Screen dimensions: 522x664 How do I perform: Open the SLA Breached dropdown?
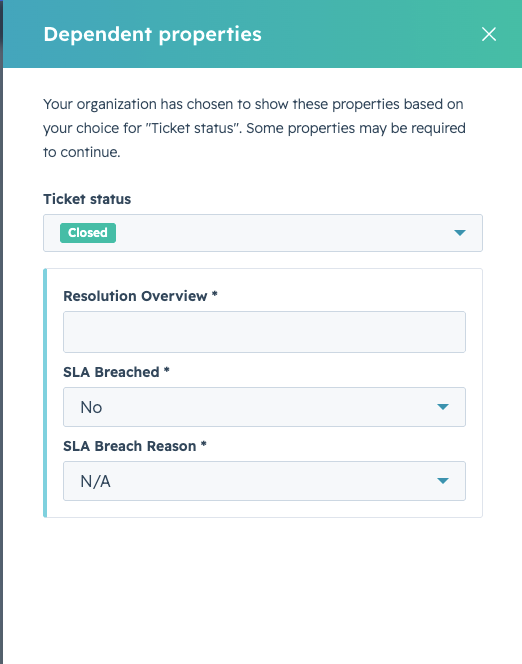click(264, 407)
